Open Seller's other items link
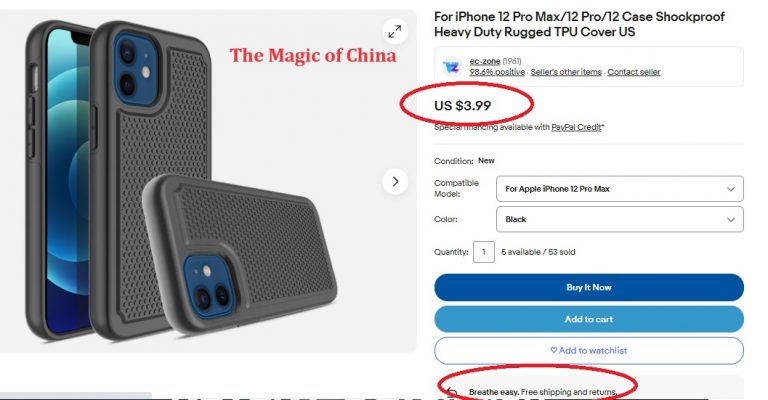768x400 pixels. click(566, 72)
